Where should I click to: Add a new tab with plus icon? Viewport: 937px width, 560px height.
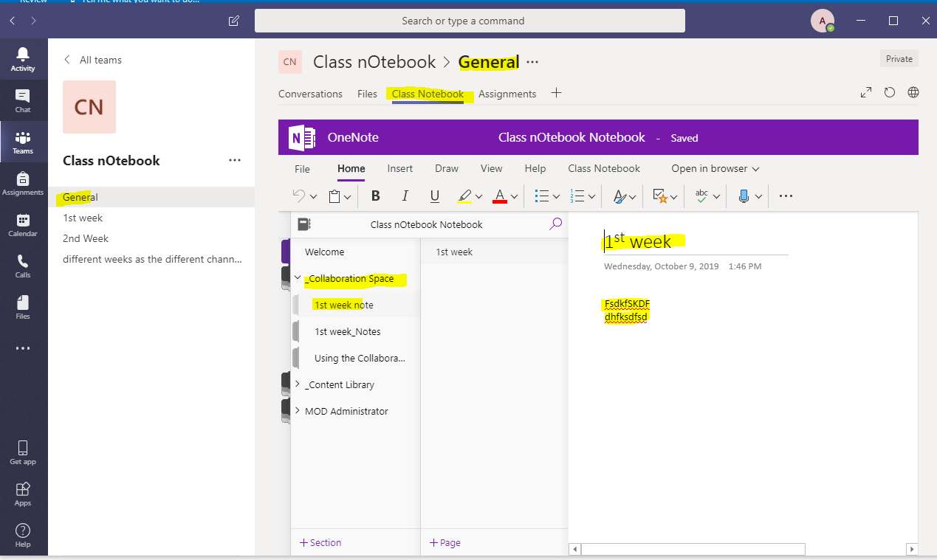pos(556,93)
